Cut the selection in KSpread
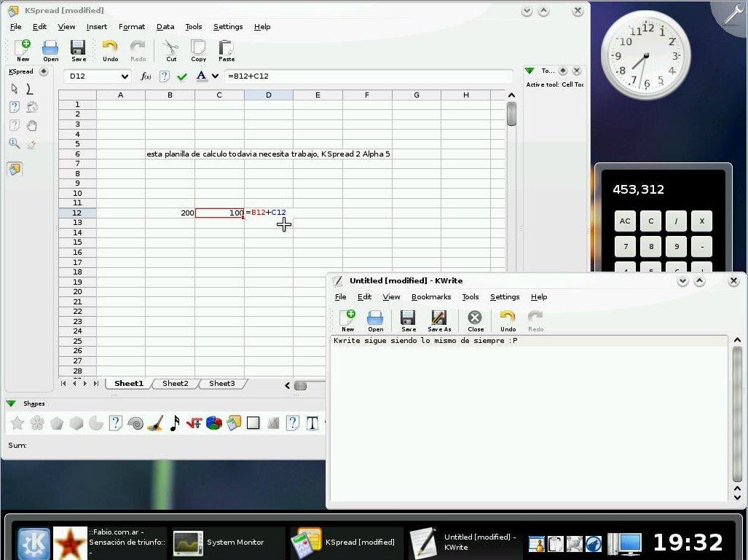 pos(170,50)
